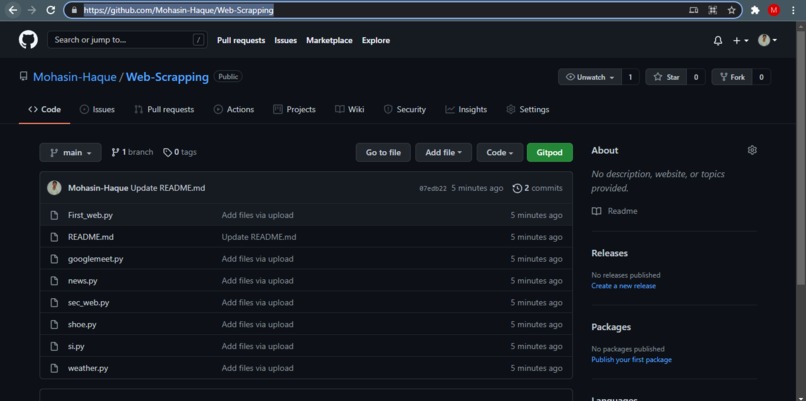Bookmark this page with the star icon

coord(731,10)
